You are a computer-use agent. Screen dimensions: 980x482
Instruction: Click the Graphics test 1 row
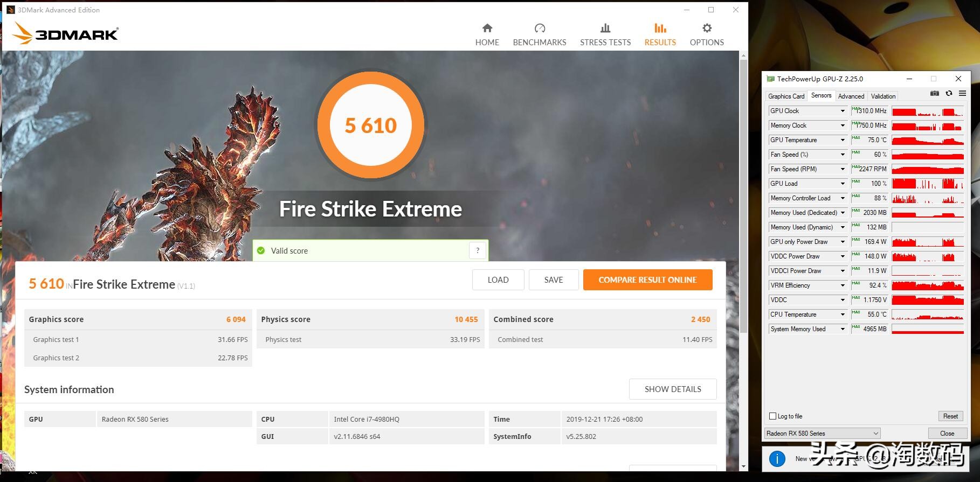pos(138,339)
